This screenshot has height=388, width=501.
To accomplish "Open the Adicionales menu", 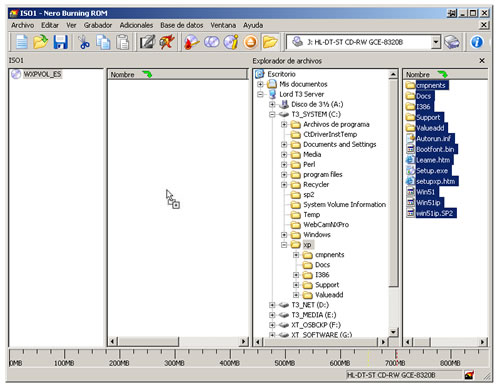I will (136, 25).
